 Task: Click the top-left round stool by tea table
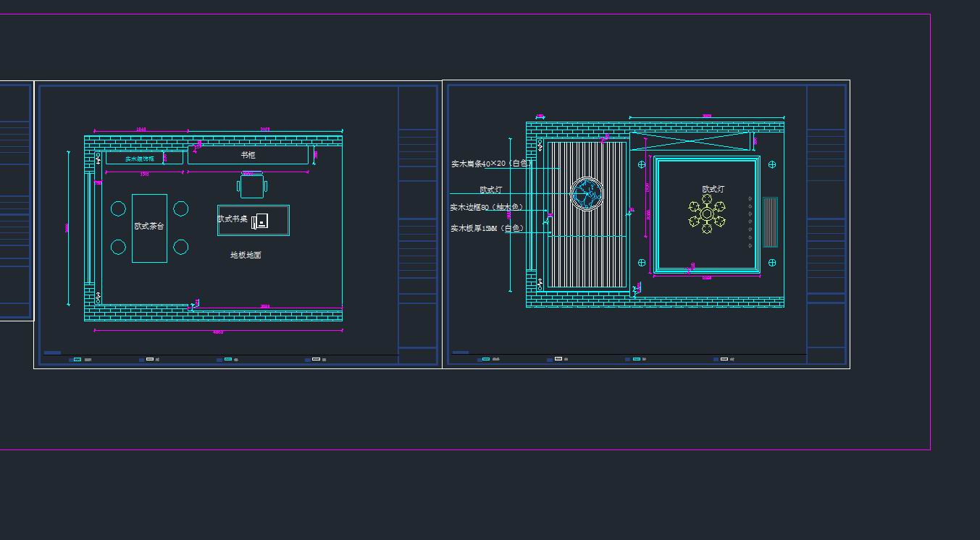point(118,209)
